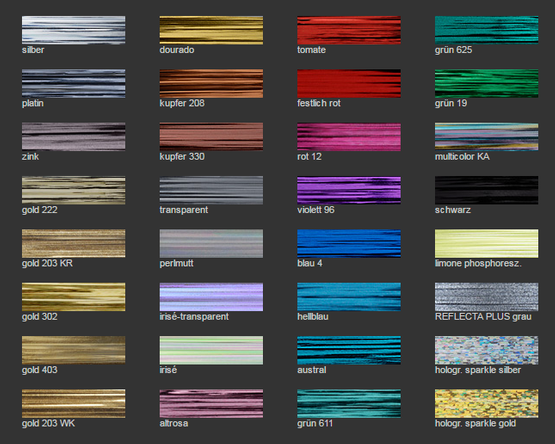Click the kupfer 208 swatch
Screen dimensions: 555x444
click(x=211, y=84)
